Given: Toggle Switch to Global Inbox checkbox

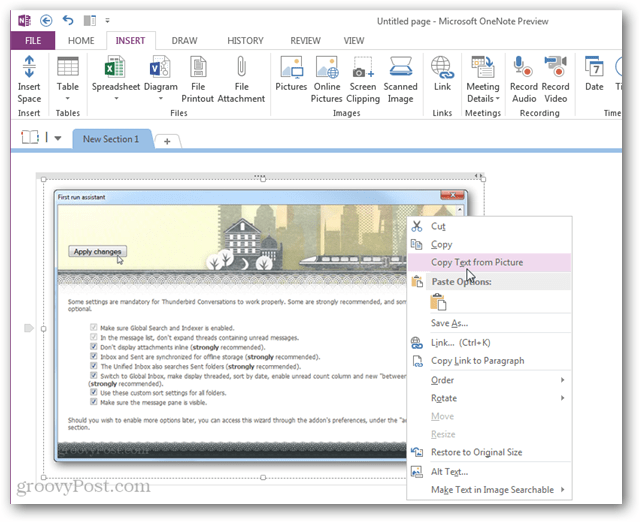Looking at the screenshot, I should (x=93, y=375).
